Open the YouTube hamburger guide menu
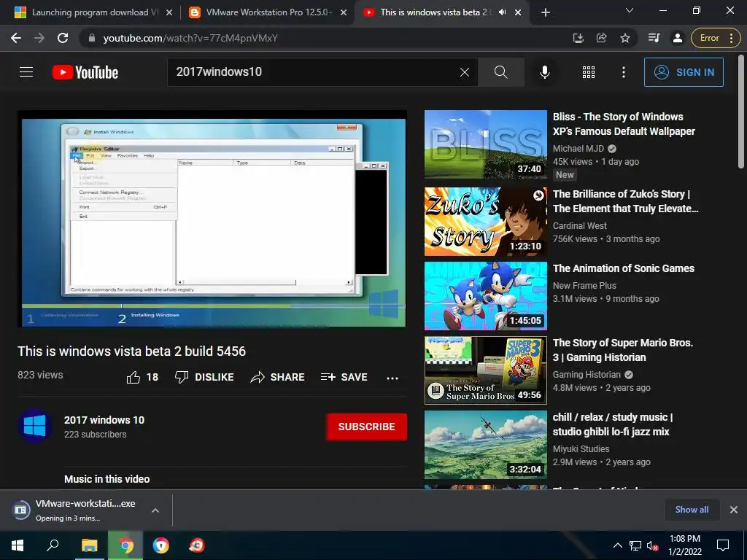747x560 pixels. click(x=26, y=72)
